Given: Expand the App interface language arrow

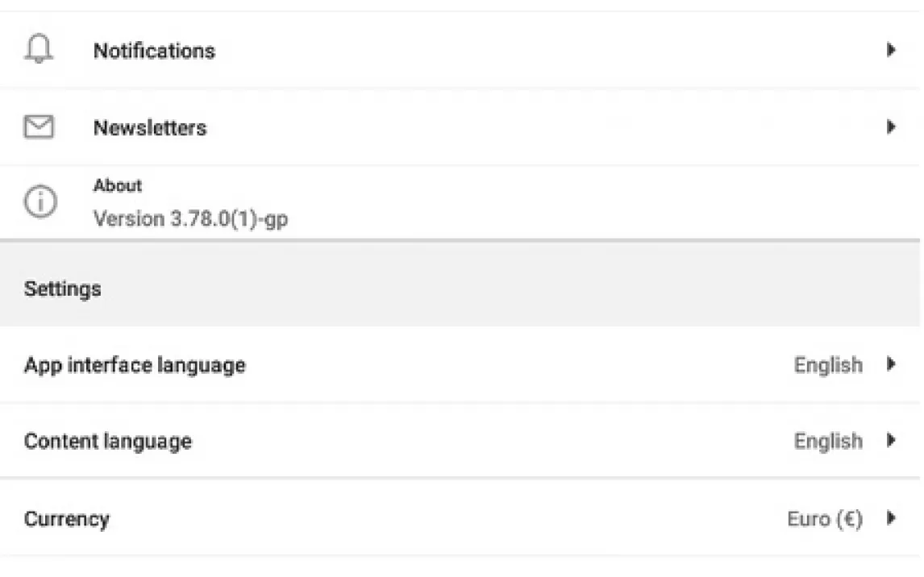Looking at the screenshot, I should point(891,364).
